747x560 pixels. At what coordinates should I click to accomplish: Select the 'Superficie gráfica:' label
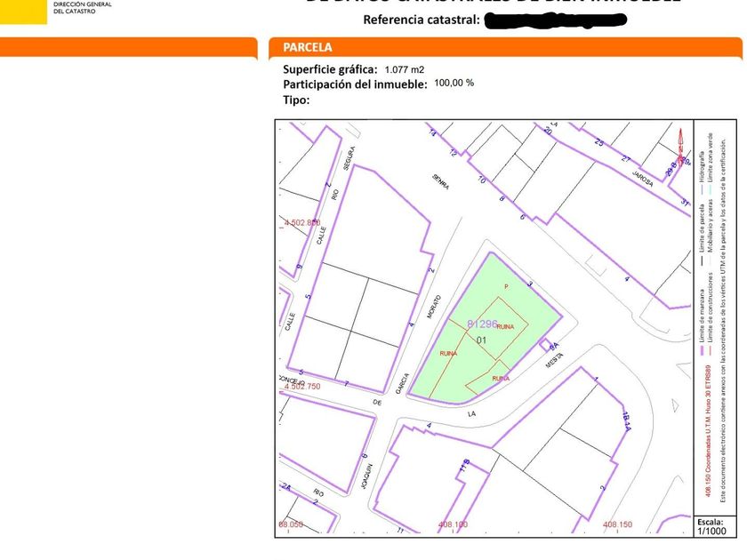click(330, 69)
